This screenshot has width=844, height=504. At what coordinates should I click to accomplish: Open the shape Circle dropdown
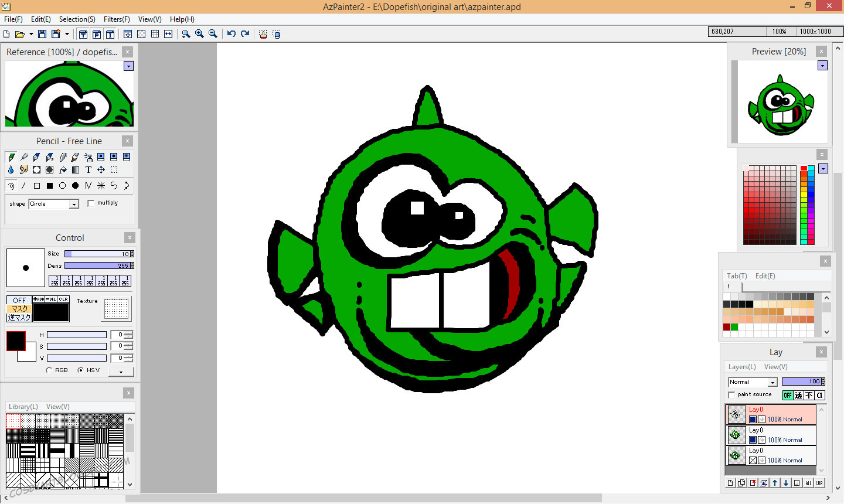[74, 204]
